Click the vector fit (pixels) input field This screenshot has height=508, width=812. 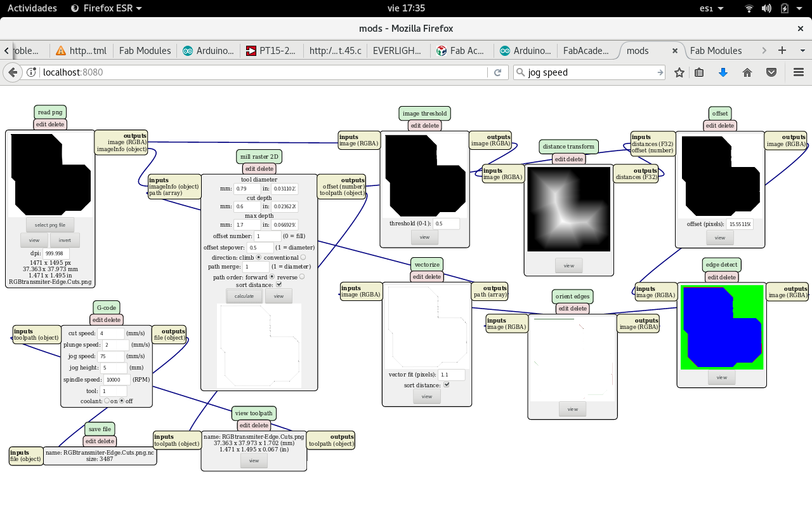[x=452, y=375]
